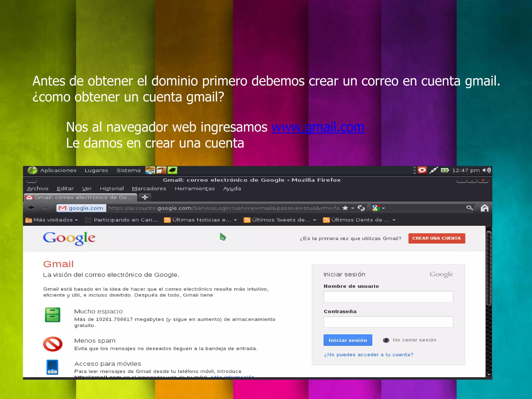Screen dimensions: 532x399
Task: Open ¿No puedes acceder a tu cuenta? link
Action: click(369, 355)
